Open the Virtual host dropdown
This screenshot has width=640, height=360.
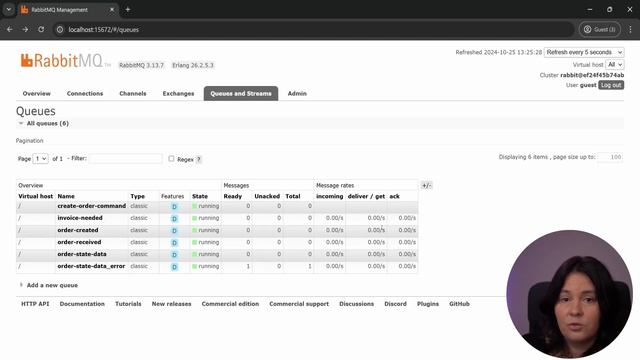(614, 64)
